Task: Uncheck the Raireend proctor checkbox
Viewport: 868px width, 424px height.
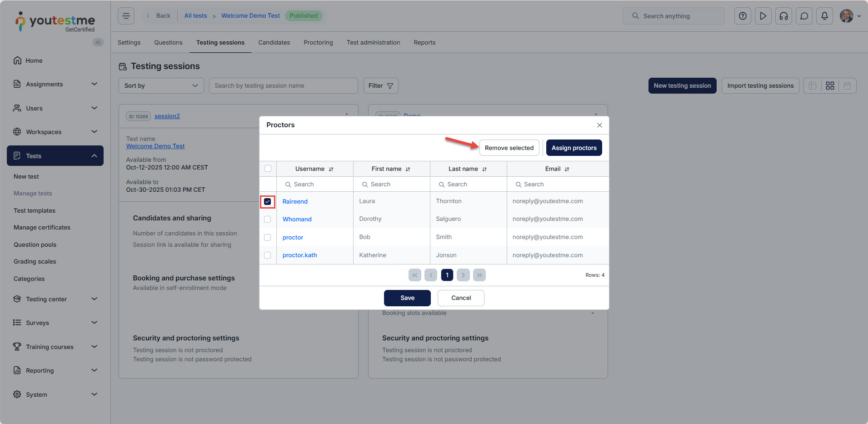Action: pos(268,202)
